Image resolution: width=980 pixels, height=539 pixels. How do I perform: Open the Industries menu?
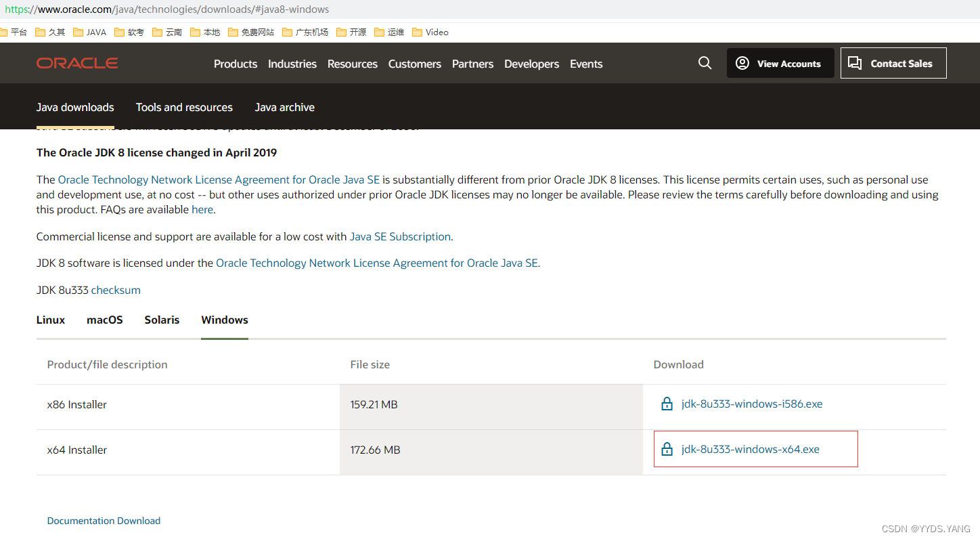pyautogui.click(x=292, y=64)
